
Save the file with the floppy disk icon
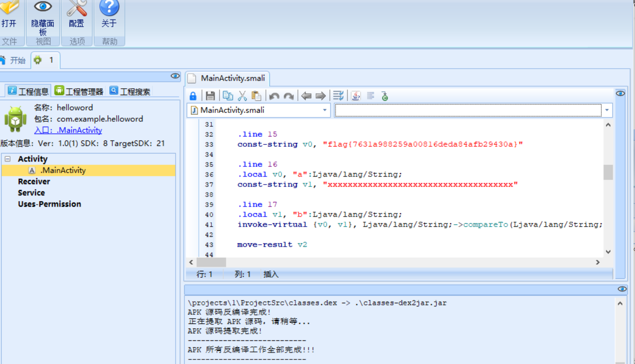210,96
